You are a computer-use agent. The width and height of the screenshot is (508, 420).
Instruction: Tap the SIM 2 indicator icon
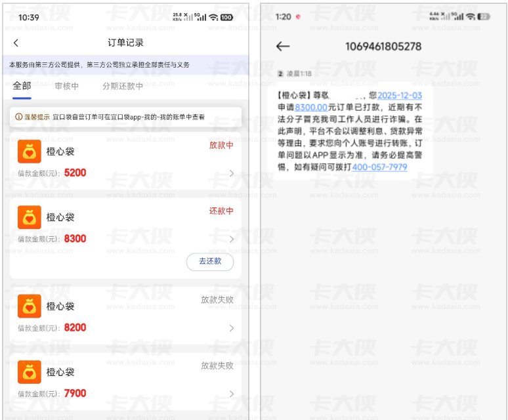point(280,74)
